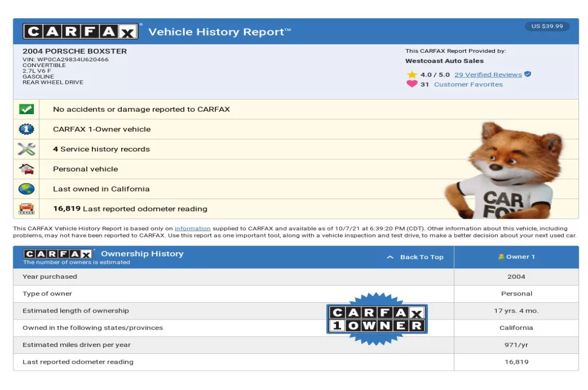Click the green checkmark no-accidents icon
Screen dimensions: 588x390
[x=26, y=109]
